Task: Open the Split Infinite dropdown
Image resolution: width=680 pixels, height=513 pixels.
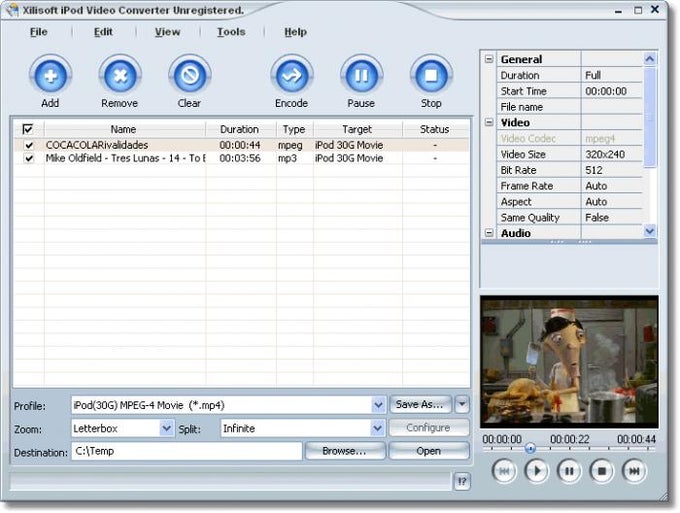Action: click(x=378, y=428)
